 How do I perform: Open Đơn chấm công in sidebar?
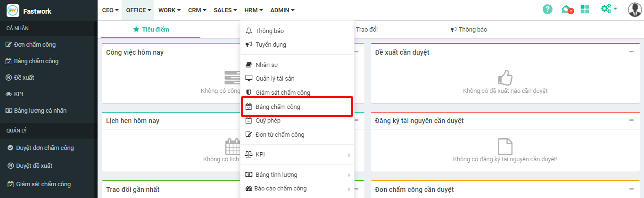[35, 45]
